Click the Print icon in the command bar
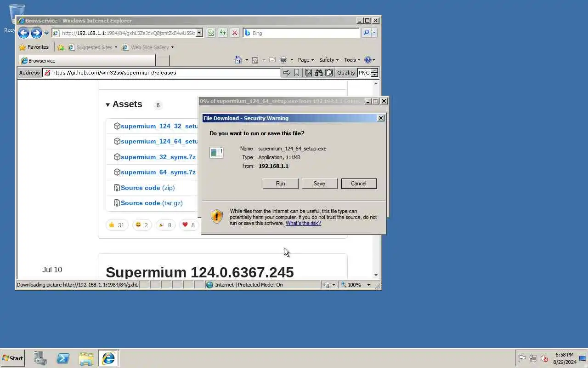588x368 pixels. 283,60
